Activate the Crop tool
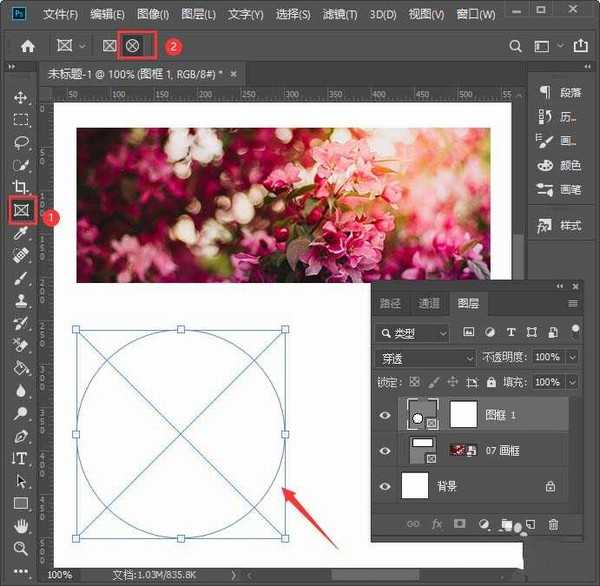This screenshot has width=600, height=586. coord(20,187)
